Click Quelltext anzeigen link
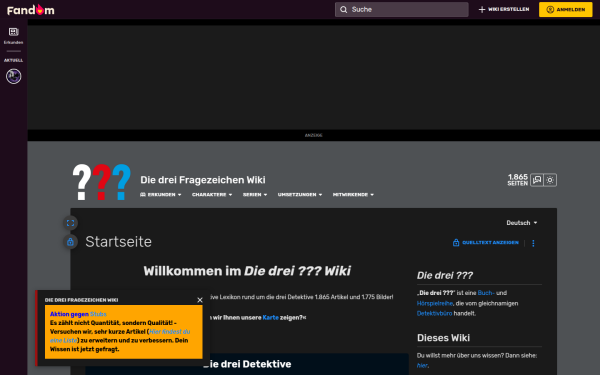Viewport: 600px width, 375px height. (486, 243)
